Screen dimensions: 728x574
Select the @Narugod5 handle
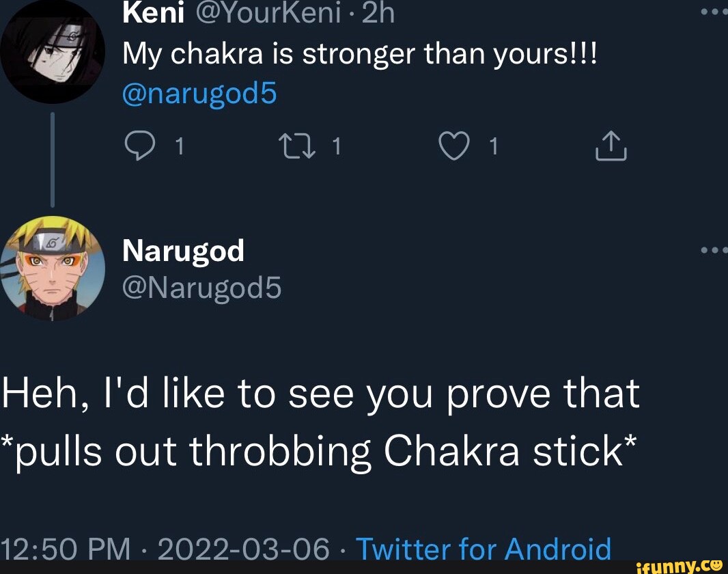tap(201, 288)
